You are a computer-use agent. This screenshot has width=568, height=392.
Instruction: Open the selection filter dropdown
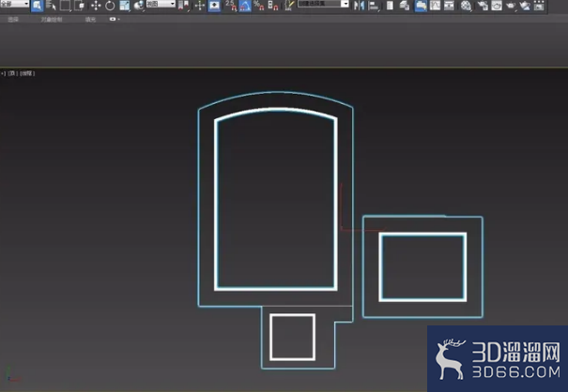14,4
